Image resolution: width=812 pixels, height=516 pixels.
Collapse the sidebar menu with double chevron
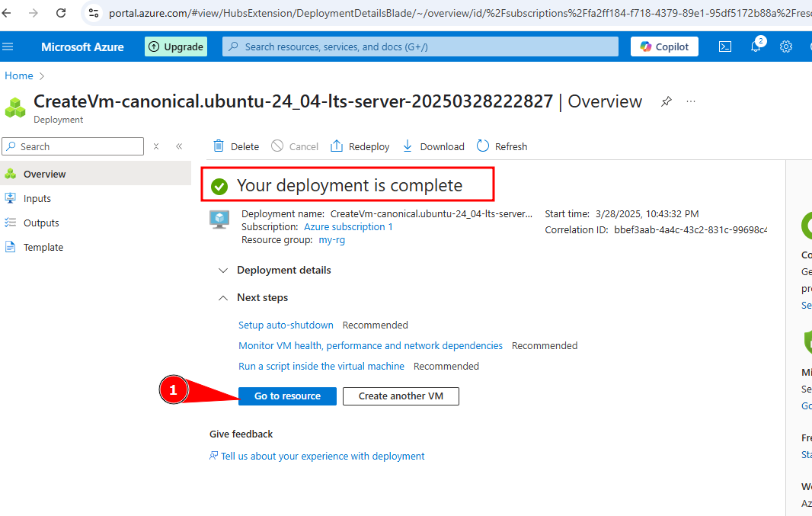[x=179, y=146]
